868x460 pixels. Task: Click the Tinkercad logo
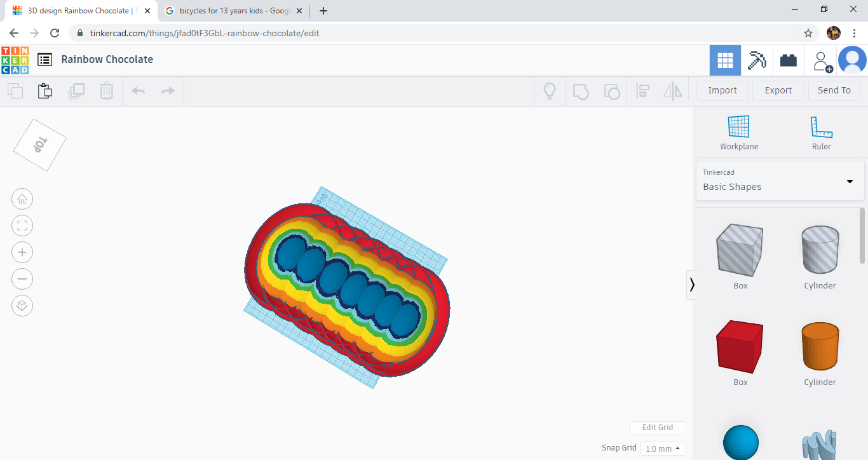point(15,60)
